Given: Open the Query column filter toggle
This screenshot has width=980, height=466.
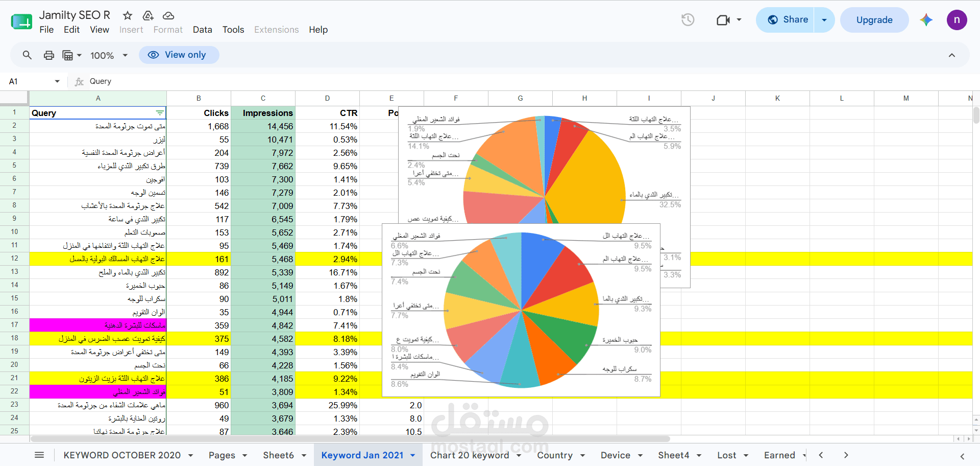Looking at the screenshot, I should tap(160, 113).
